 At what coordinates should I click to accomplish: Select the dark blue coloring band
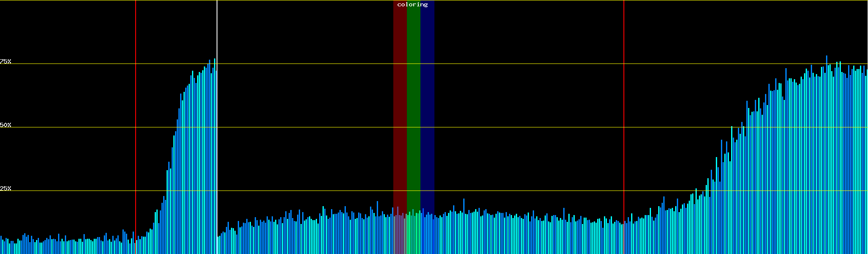click(427, 106)
